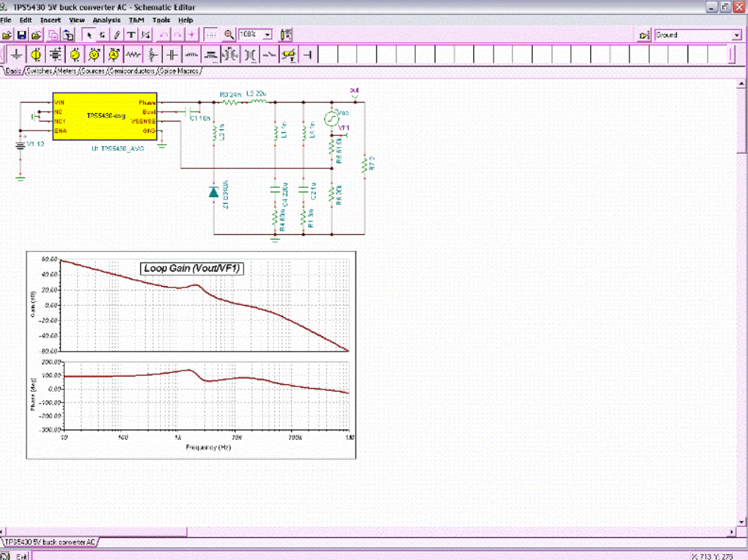Select the TPS5430 5V buck converter sheet tab

(x=50, y=542)
